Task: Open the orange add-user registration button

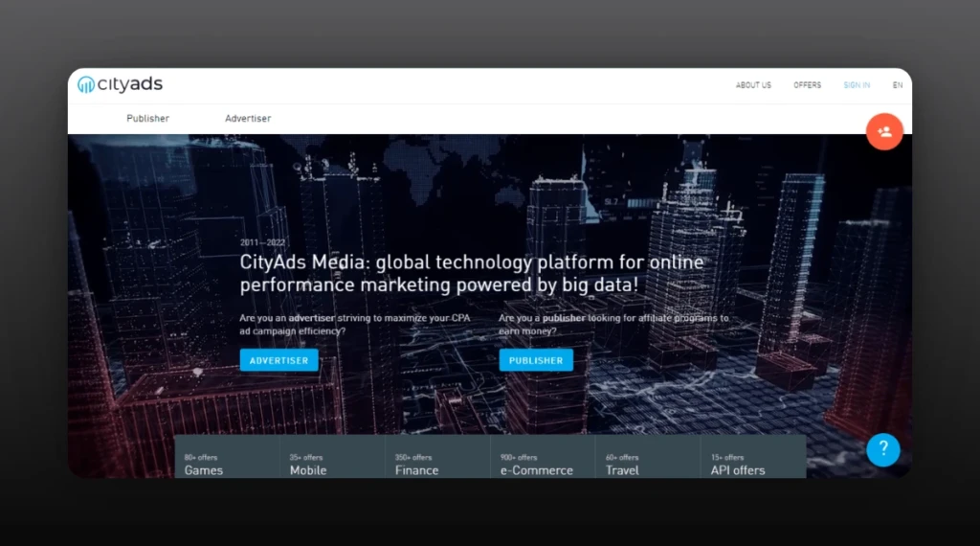Action: point(883,131)
